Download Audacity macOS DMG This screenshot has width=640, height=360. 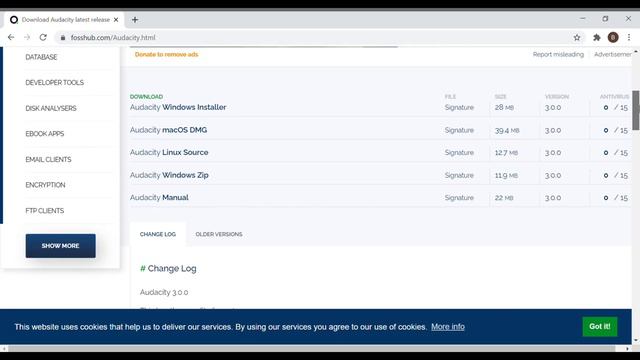coord(169,130)
